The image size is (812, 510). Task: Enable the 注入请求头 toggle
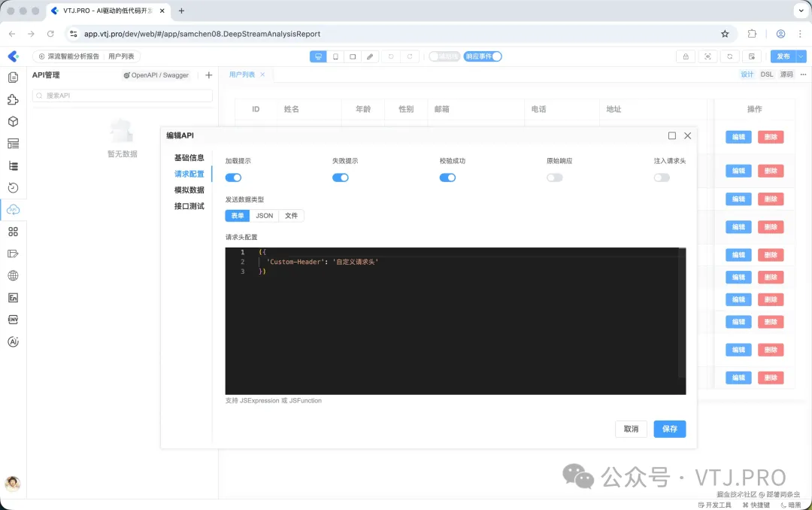tap(662, 178)
